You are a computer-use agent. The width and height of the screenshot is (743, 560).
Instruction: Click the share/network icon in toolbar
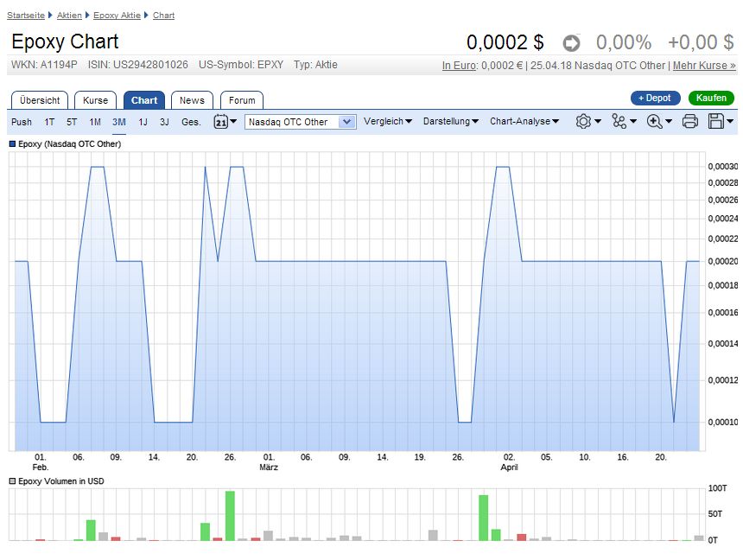pos(619,121)
